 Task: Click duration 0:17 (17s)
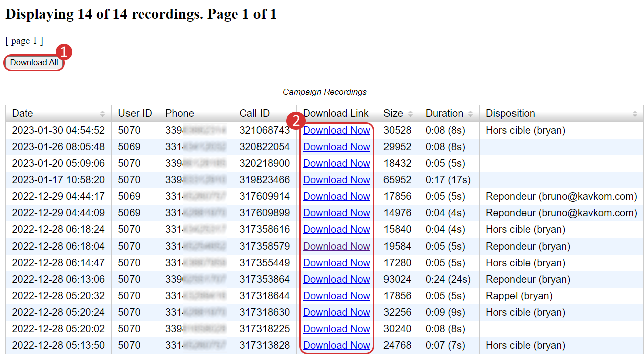pos(448,180)
